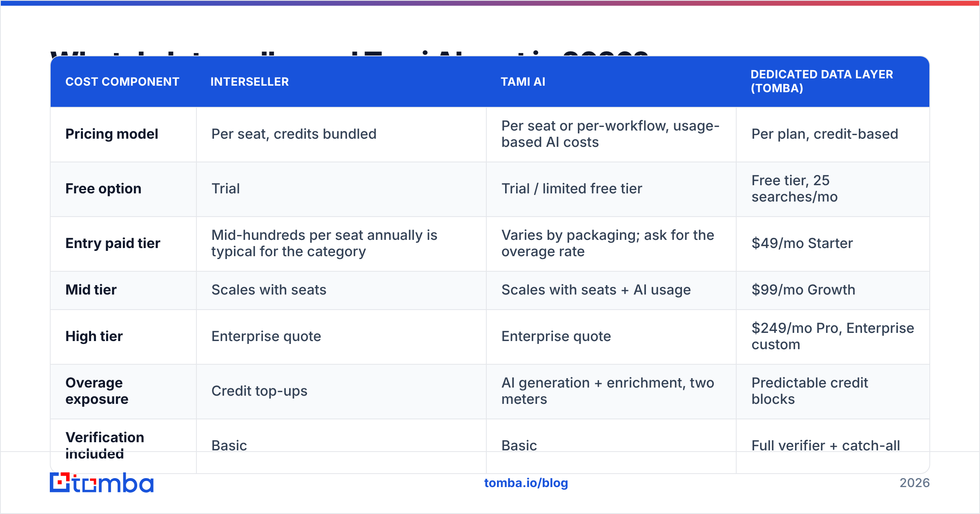Click the Overage exposure row label
Viewport: 980px width, 514px height.
tap(97, 391)
